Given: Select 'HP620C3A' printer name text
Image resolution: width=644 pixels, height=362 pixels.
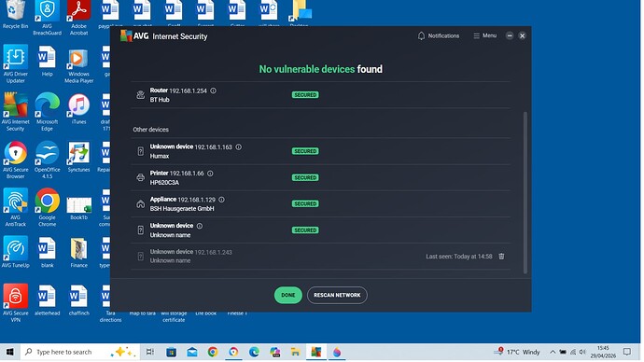Looking at the screenshot, I should click(x=164, y=183).
